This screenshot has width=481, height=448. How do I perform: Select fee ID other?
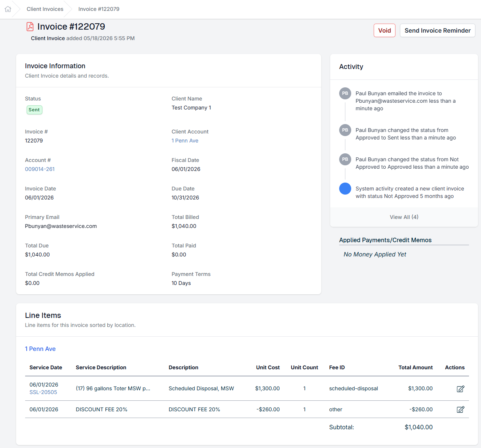pos(336,409)
